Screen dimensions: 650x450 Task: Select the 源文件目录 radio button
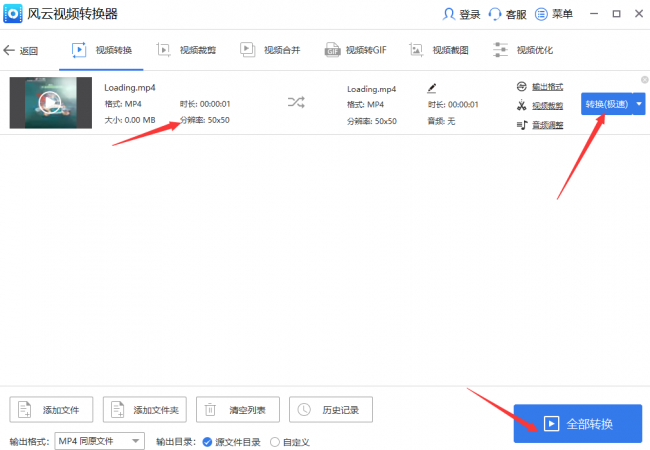tap(207, 442)
